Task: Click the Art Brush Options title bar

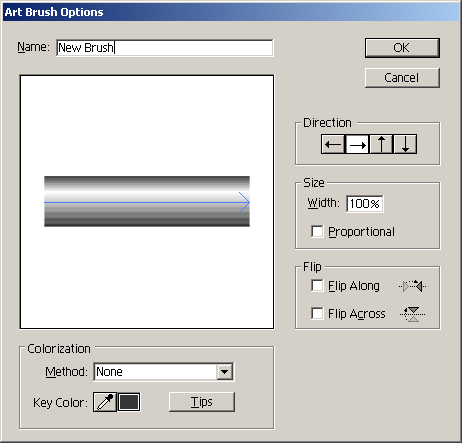Action: pyautogui.click(x=231, y=12)
